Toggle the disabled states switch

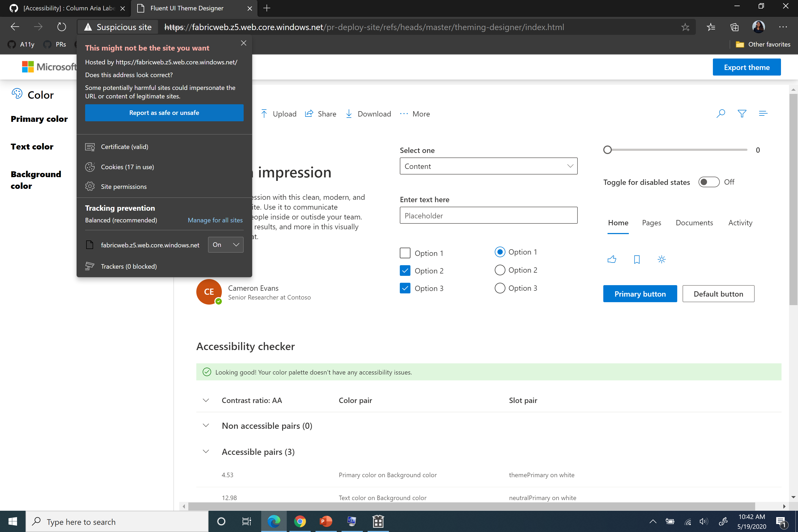click(x=709, y=182)
